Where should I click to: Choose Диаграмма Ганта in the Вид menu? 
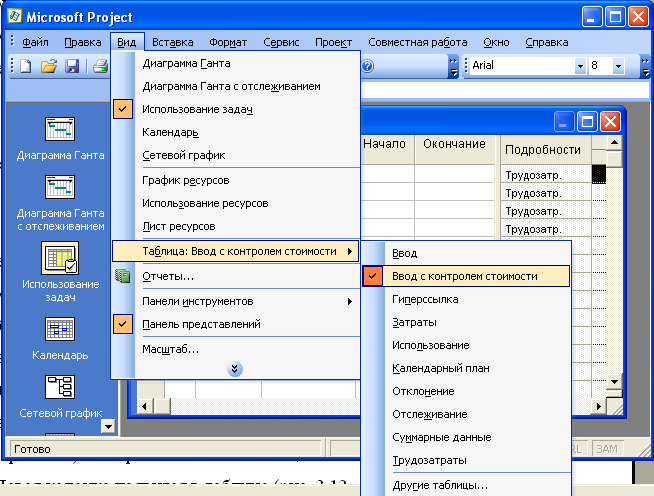click(x=236, y=63)
